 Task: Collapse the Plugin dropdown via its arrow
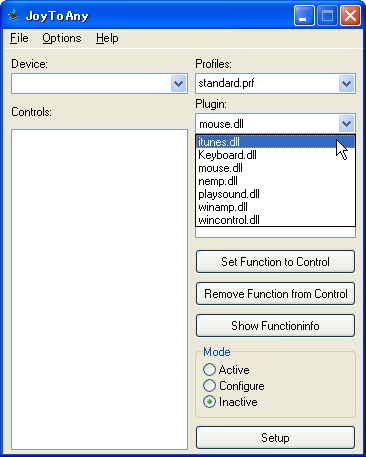(346, 124)
